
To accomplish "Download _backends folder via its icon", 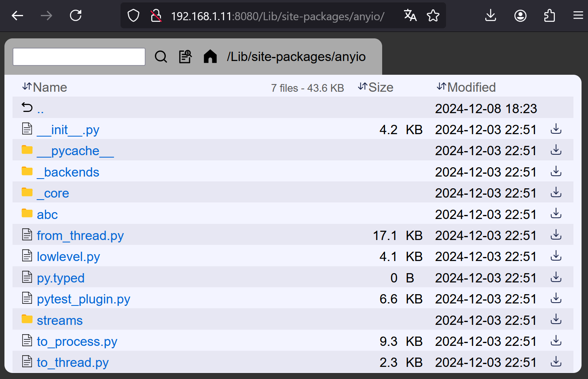I will [x=556, y=172].
